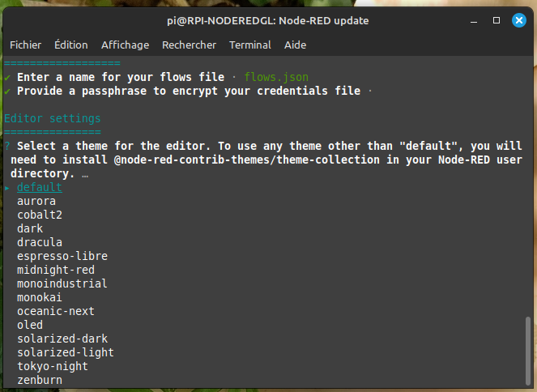
Task: Open the Aide menu
Action: click(295, 45)
